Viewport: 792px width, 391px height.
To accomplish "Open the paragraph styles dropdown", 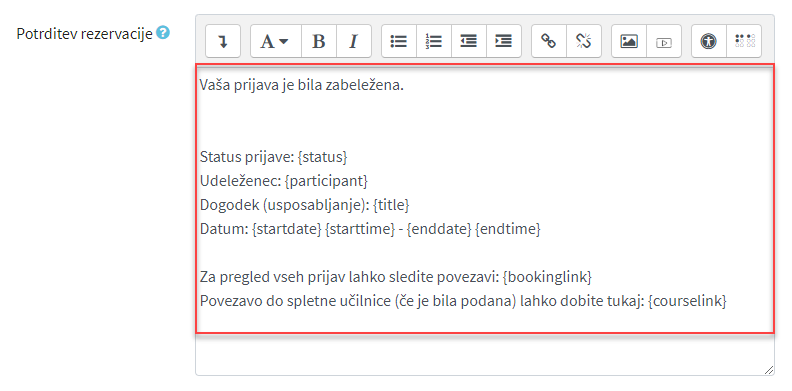I will (x=276, y=41).
